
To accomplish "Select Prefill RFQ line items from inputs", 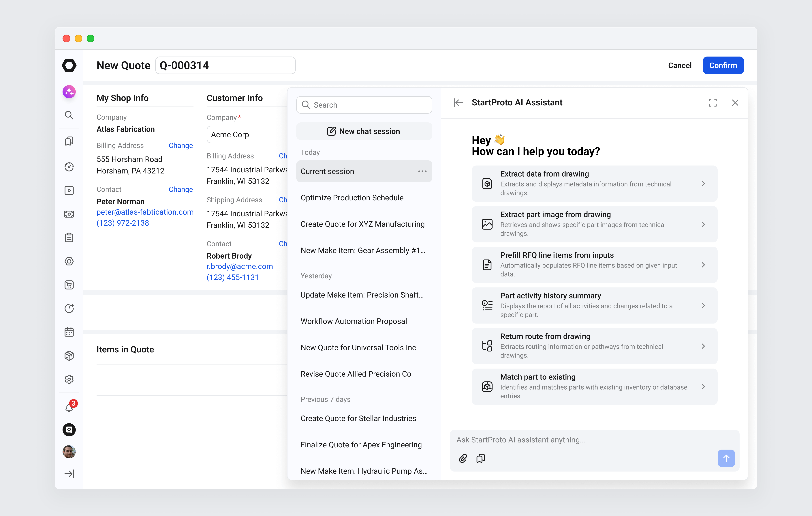I will 594,265.
